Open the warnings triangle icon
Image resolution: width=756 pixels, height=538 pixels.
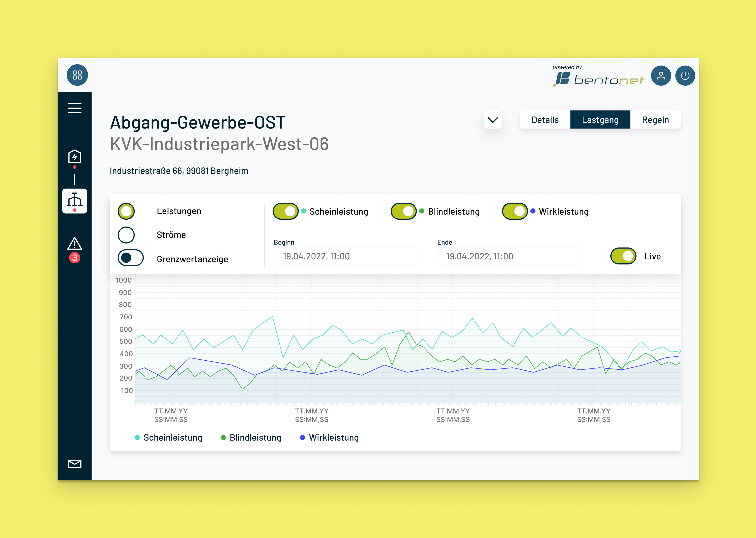point(75,244)
